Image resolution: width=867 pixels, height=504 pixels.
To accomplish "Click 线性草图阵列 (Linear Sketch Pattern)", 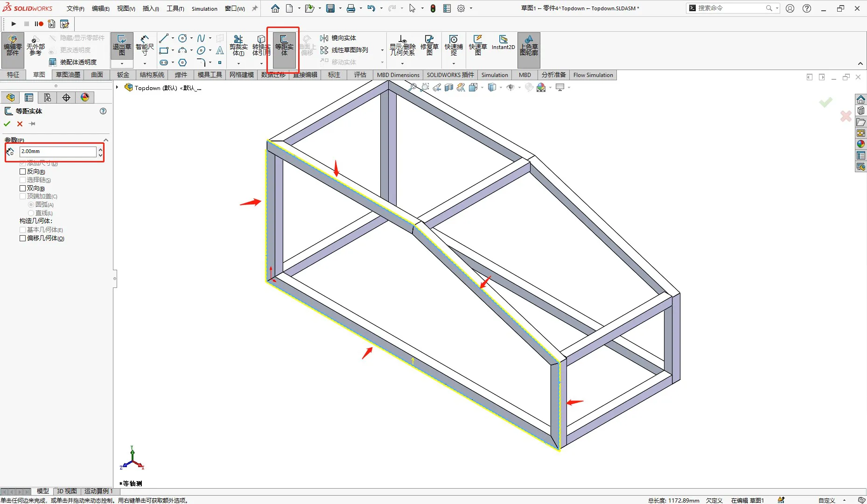I will [x=344, y=50].
